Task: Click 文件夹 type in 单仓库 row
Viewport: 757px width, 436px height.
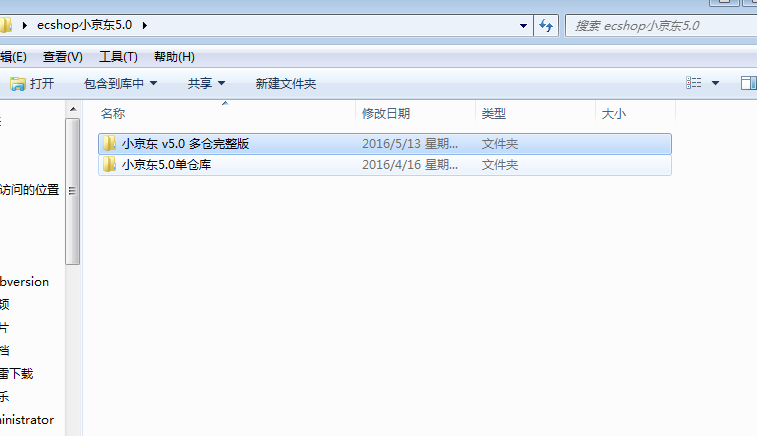Action: (500, 165)
